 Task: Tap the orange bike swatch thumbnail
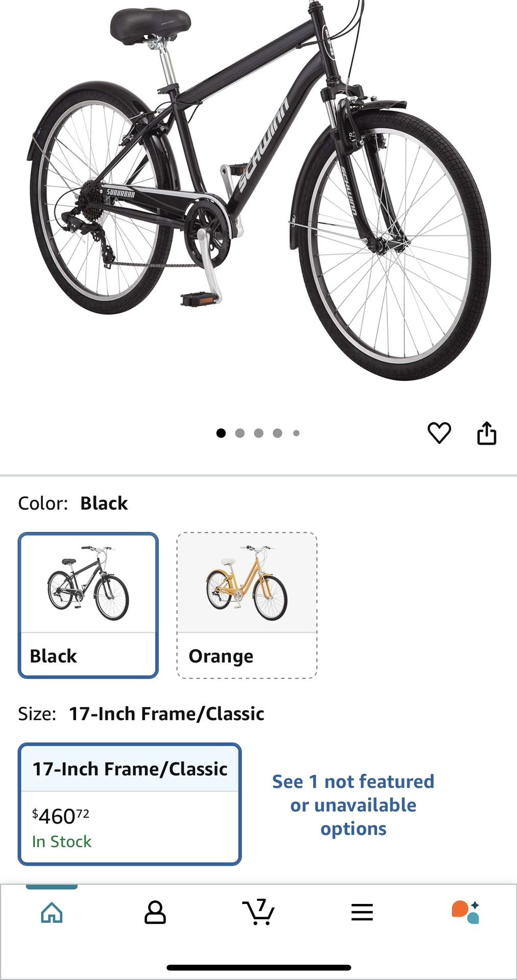pos(247,583)
